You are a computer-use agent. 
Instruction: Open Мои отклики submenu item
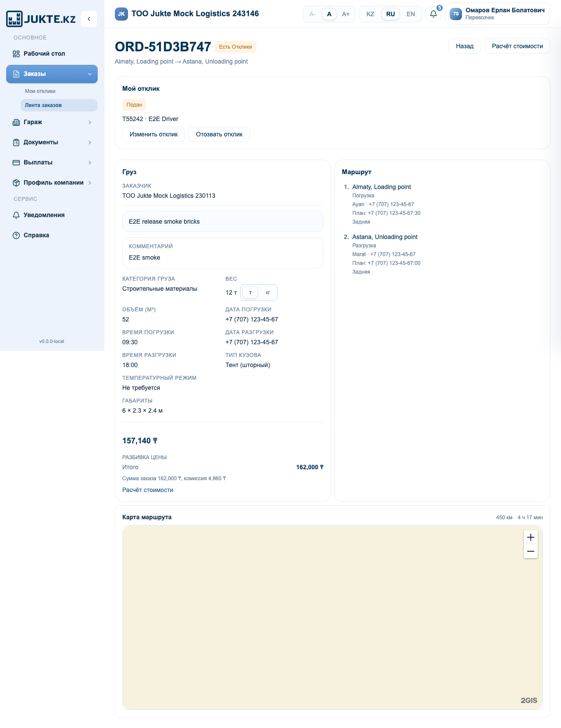click(59, 91)
